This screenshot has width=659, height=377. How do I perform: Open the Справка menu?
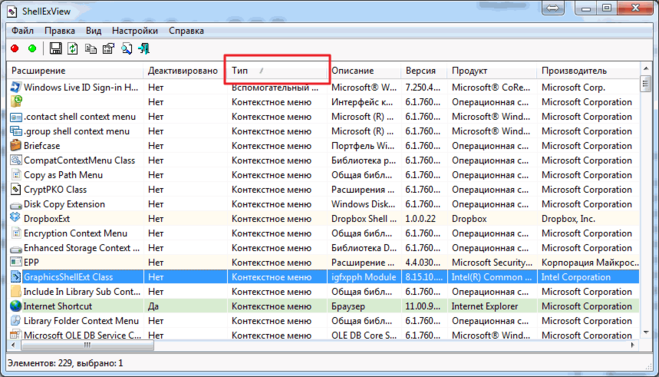[x=186, y=31]
